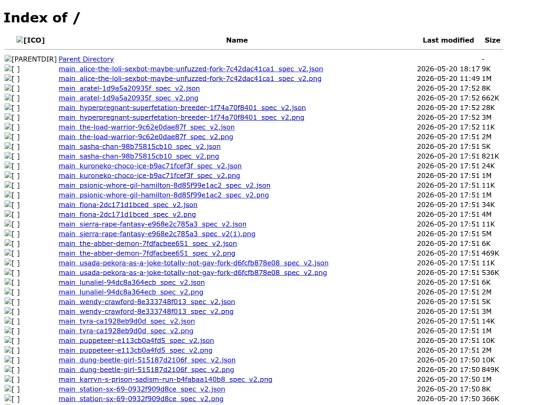The width and height of the screenshot is (540, 405).
Task: Open main_sasha-chan-98b75815cb10_spec_v2.json
Action: point(139,146)
